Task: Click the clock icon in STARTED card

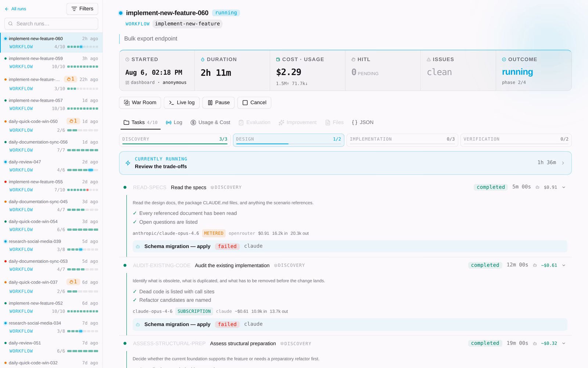Action: click(x=128, y=59)
